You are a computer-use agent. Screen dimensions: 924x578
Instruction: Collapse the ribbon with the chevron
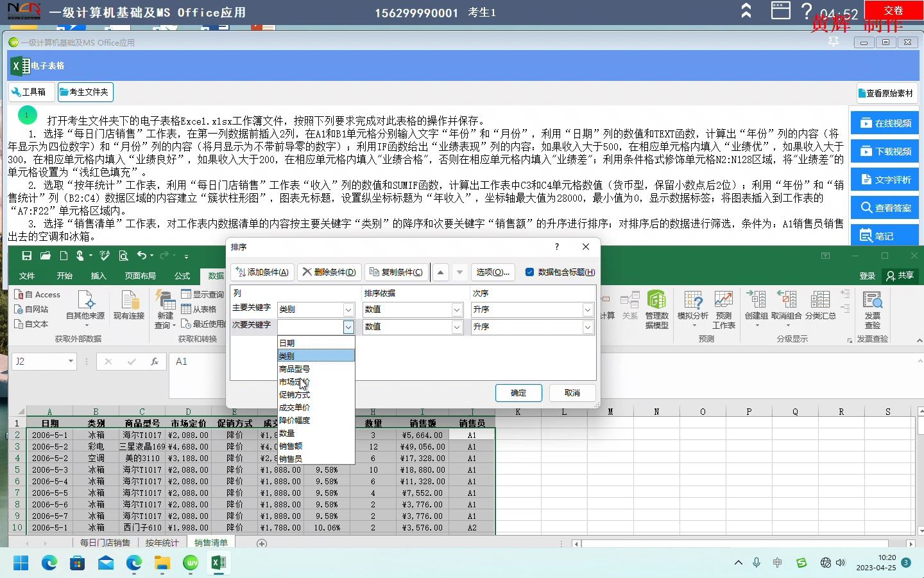click(x=918, y=340)
